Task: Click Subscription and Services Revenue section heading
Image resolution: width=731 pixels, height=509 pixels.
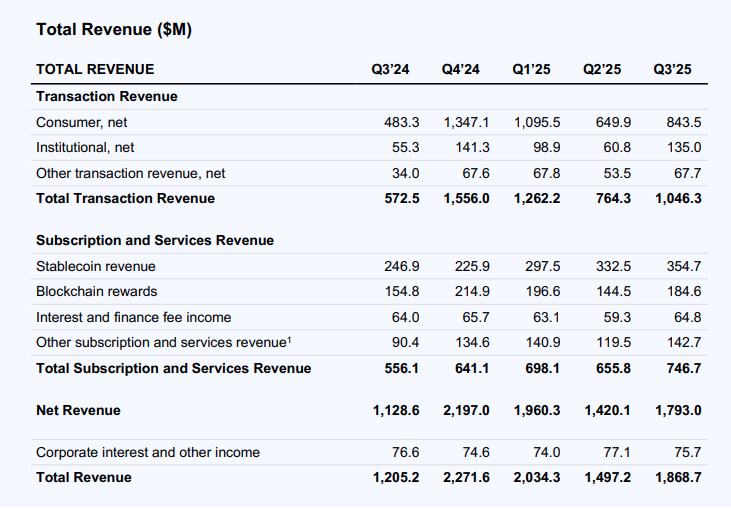Action: click(x=154, y=241)
